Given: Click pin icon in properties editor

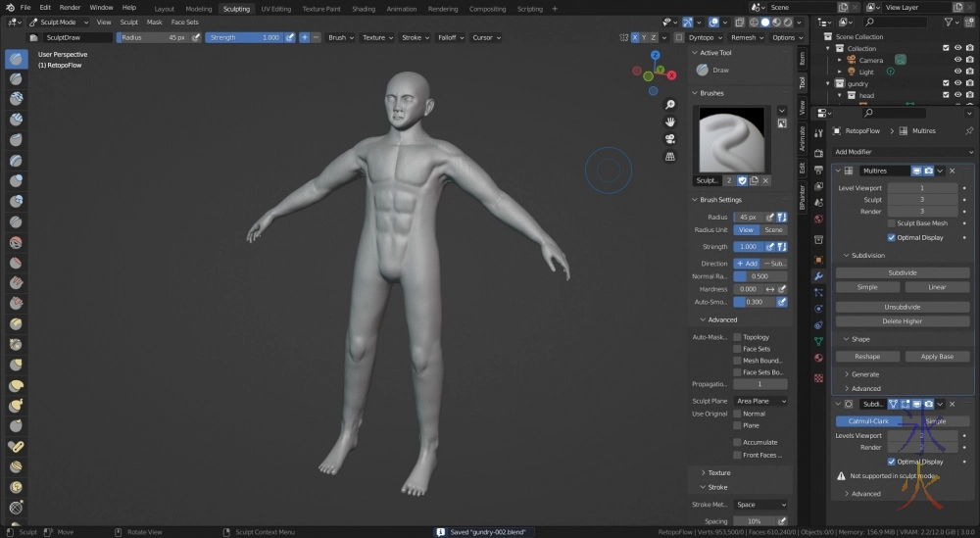Looking at the screenshot, I should 969,130.
